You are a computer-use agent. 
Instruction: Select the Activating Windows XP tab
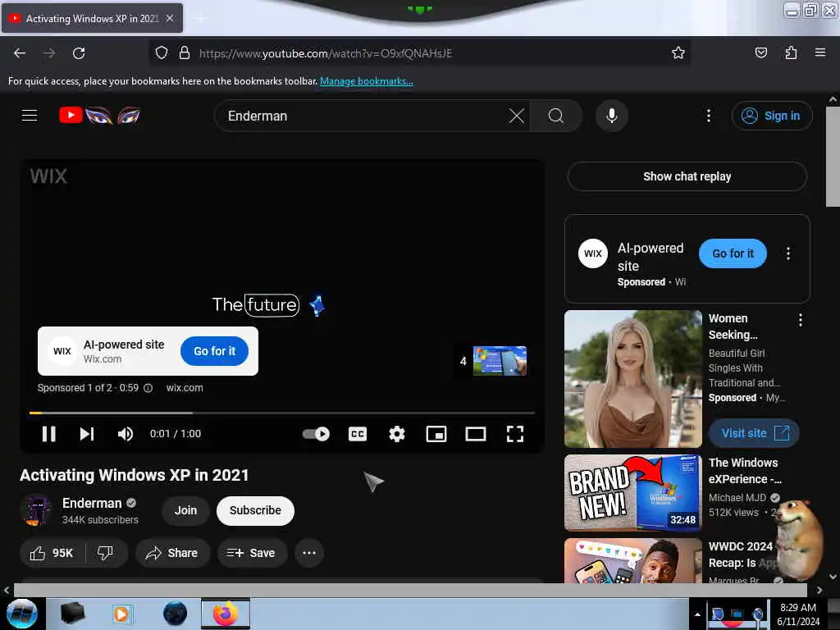click(92, 18)
